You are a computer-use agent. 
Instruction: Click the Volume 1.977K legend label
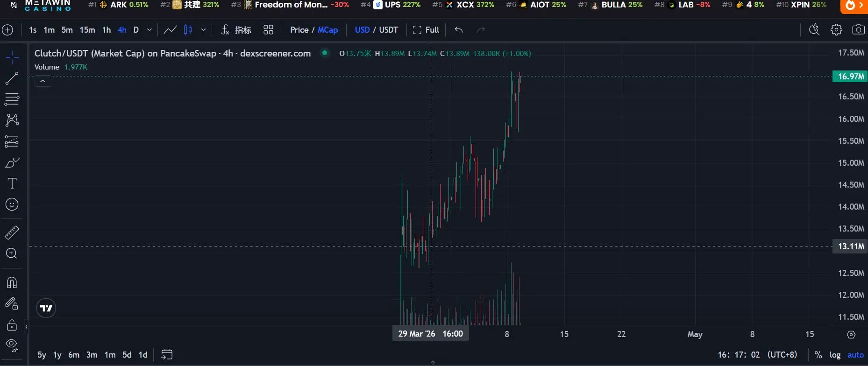[61, 67]
